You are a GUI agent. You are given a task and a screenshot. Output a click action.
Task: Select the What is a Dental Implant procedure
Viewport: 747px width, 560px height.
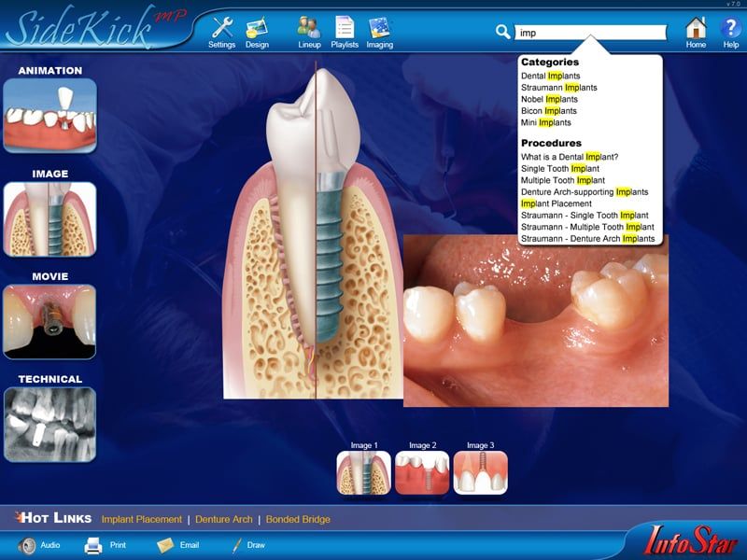click(571, 157)
